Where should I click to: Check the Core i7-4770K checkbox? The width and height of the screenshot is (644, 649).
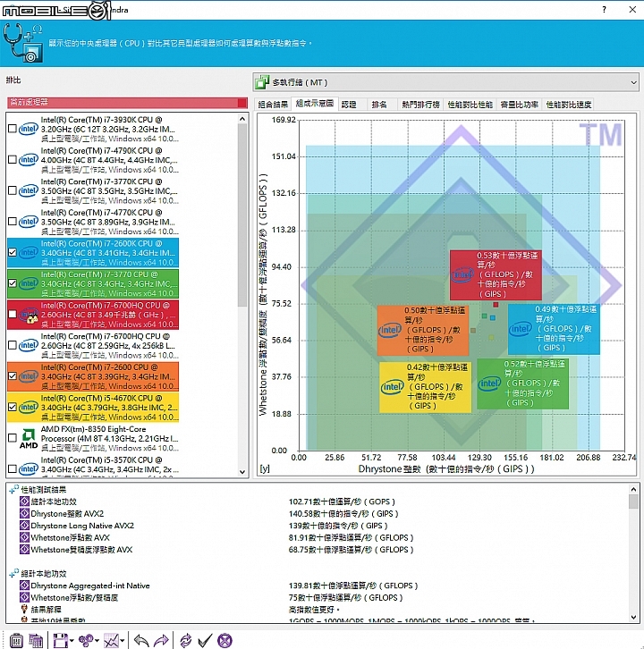pyautogui.click(x=13, y=222)
